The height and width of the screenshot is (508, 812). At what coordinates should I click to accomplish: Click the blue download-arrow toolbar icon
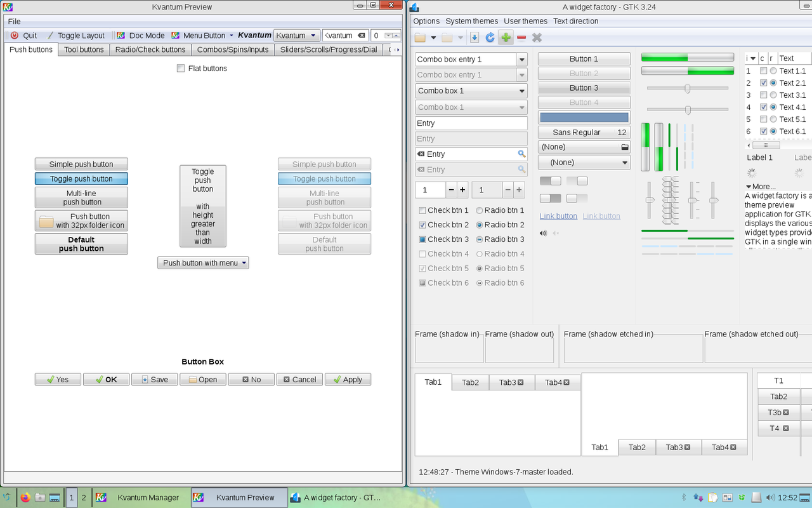(475, 37)
